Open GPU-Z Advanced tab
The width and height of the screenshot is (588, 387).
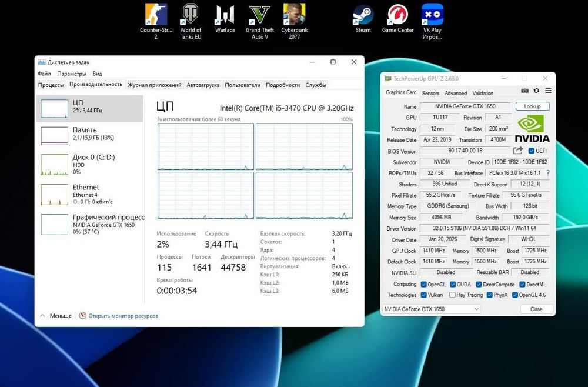coord(456,93)
